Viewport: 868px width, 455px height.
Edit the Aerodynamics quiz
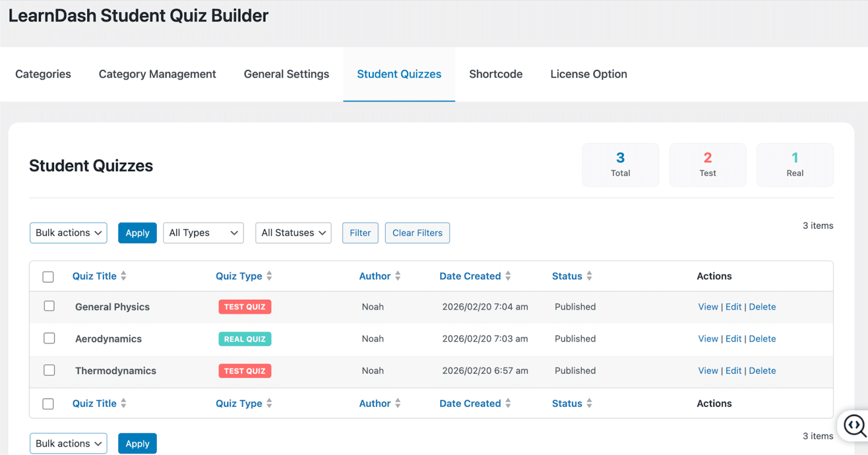(733, 339)
